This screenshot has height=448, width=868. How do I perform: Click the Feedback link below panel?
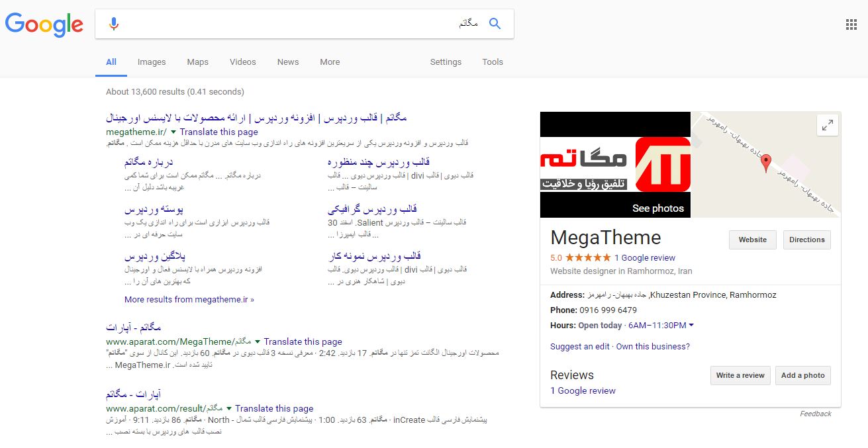[816, 414]
